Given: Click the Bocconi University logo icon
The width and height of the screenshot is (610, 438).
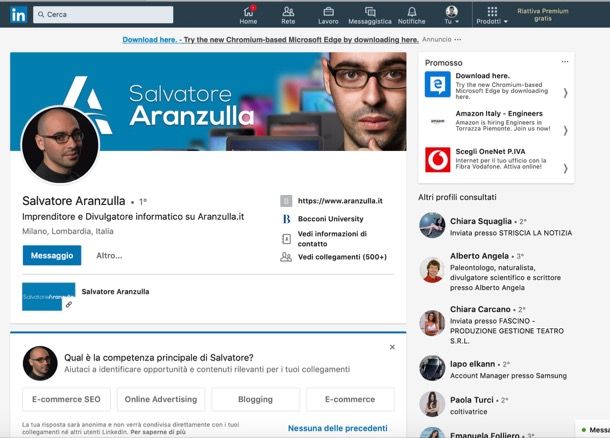Looking at the screenshot, I should [x=286, y=219].
